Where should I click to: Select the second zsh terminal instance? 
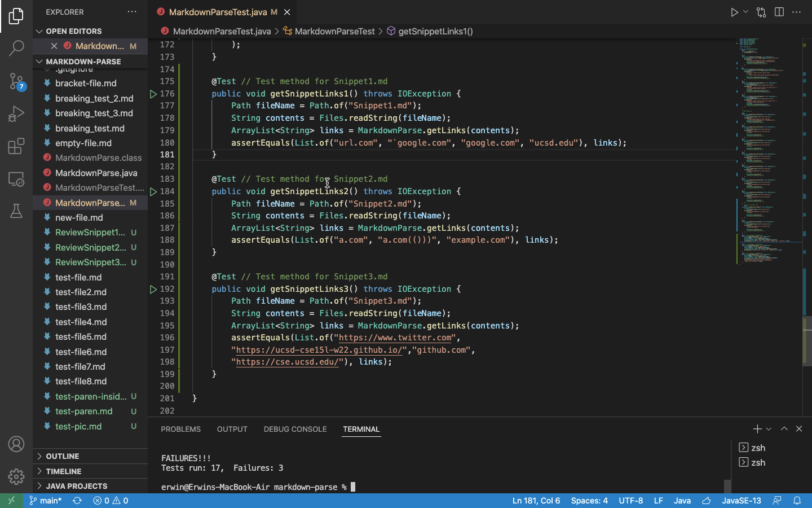pyautogui.click(x=770, y=462)
